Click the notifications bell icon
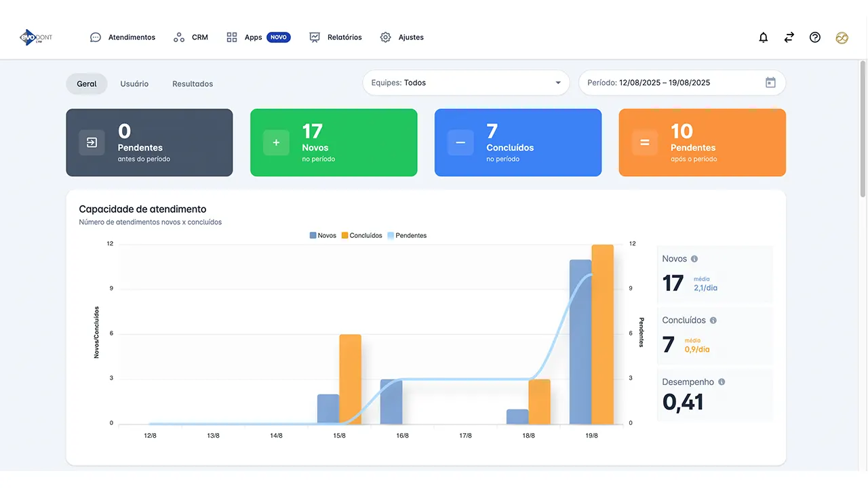The height and width of the screenshot is (488, 868). (x=763, y=38)
